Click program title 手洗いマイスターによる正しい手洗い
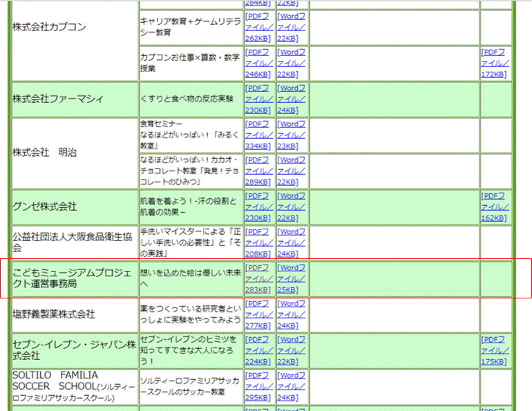532x411 pixels. tap(191, 243)
